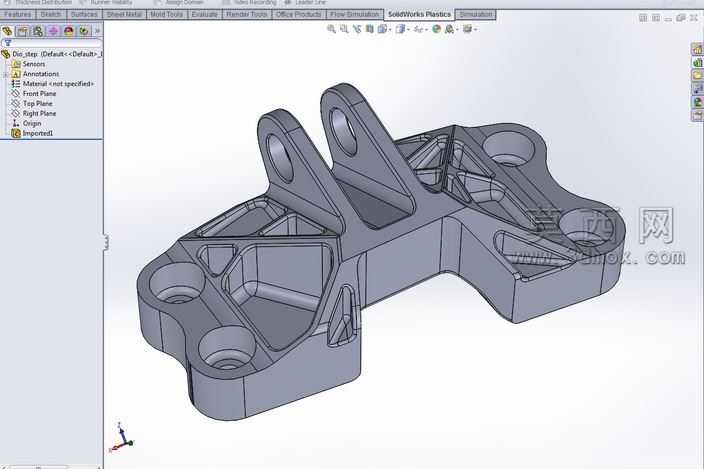
Task: Switch to the Sketch tab
Action: (51, 14)
